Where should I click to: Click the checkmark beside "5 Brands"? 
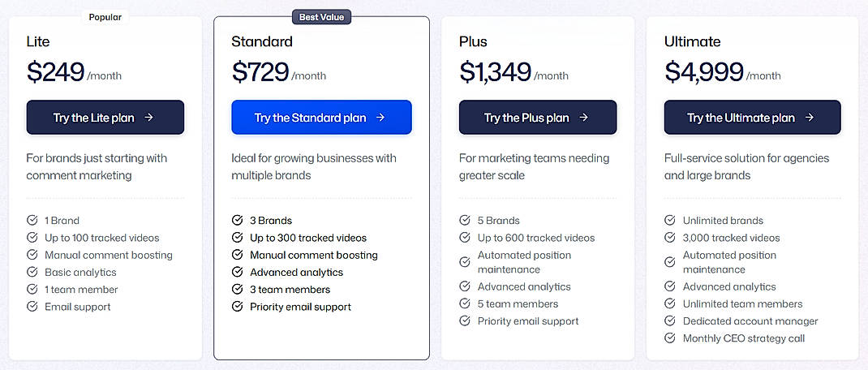click(x=465, y=221)
